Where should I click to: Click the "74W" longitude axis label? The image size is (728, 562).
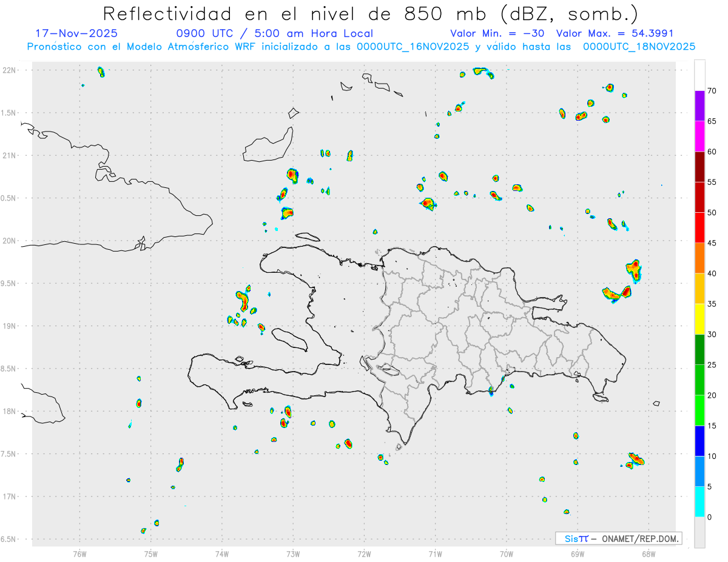[222, 554]
